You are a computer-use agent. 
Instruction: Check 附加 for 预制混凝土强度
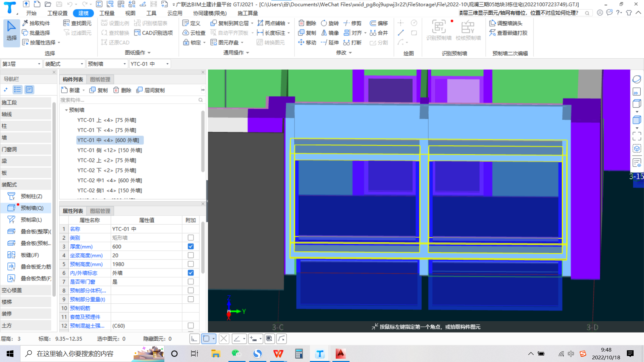coord(191,325)
